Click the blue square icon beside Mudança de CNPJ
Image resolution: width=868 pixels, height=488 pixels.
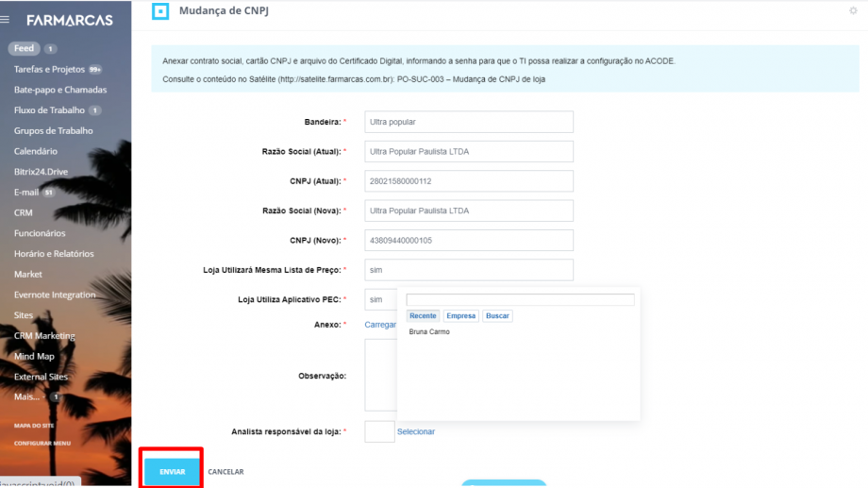pyautogui.click(x=161, y=11)
